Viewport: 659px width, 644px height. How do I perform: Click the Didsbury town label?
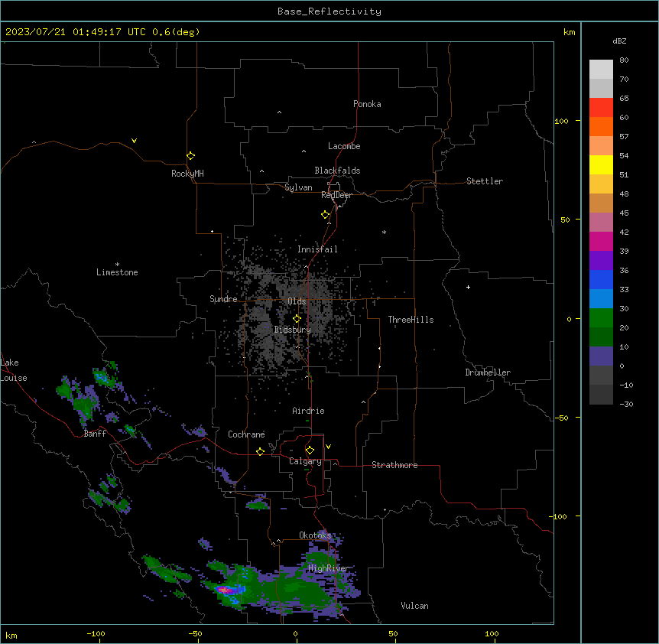tap(293, 330)
